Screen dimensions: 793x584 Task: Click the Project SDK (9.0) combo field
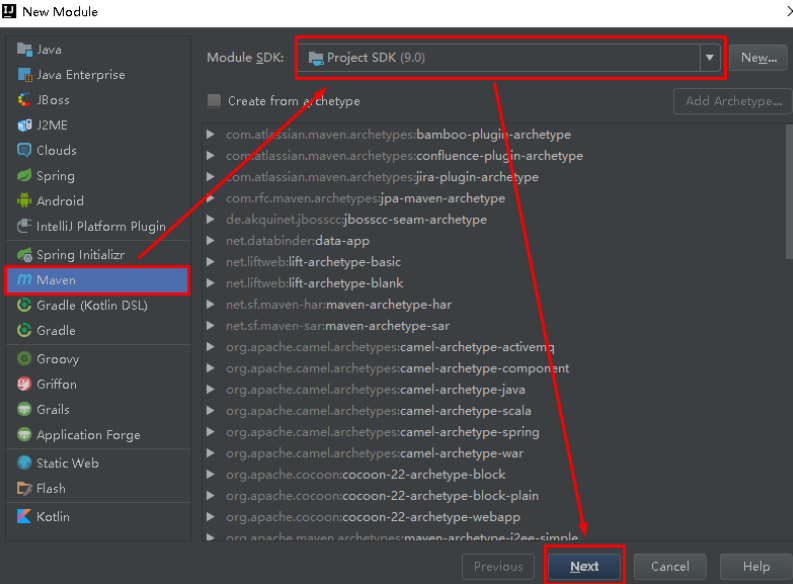508,58
